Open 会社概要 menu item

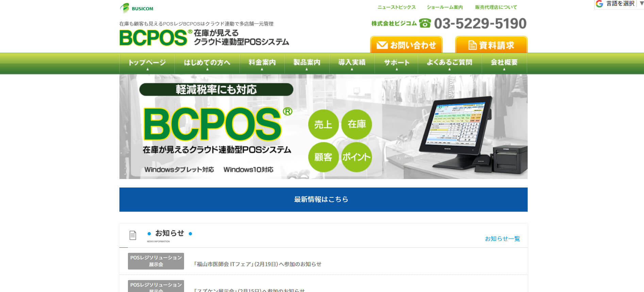(x=504, y=63)
